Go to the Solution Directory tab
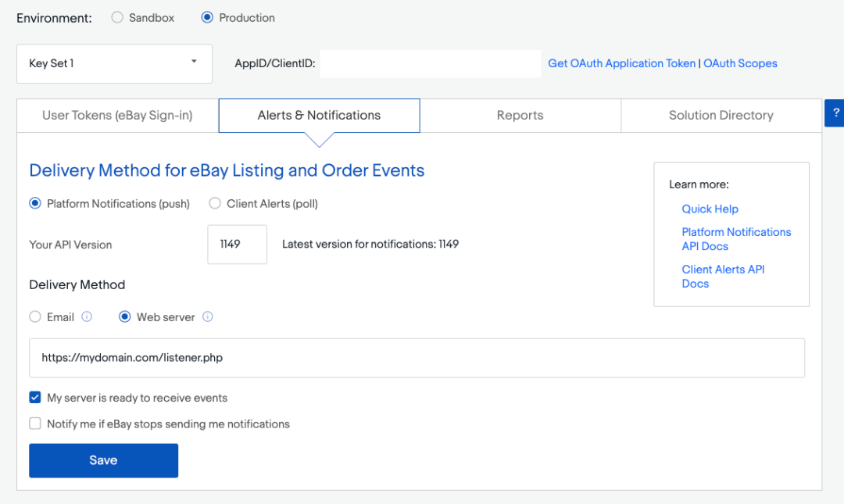Image resolution: width=844 pixels, height=504 pixels. (721, 116)
